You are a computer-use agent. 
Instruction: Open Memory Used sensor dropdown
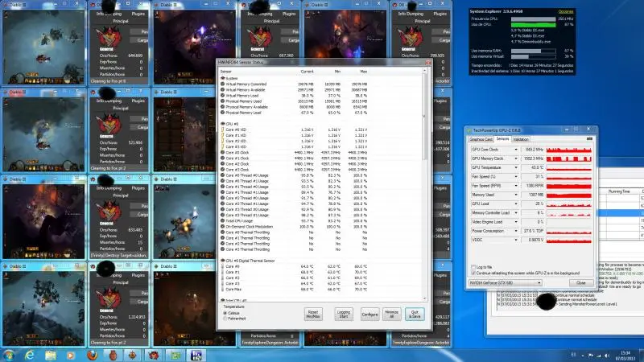click(516, 195)
